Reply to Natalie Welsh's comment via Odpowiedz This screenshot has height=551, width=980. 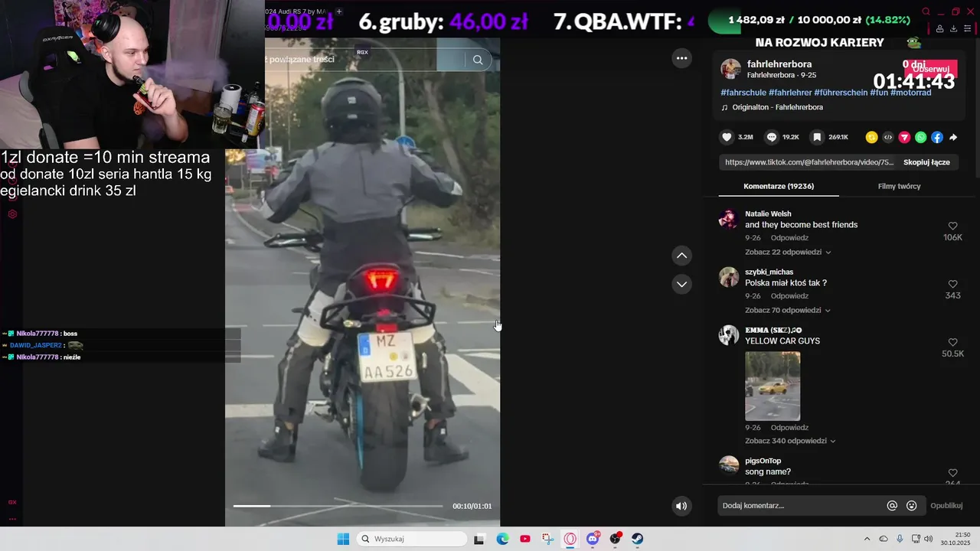789,238
